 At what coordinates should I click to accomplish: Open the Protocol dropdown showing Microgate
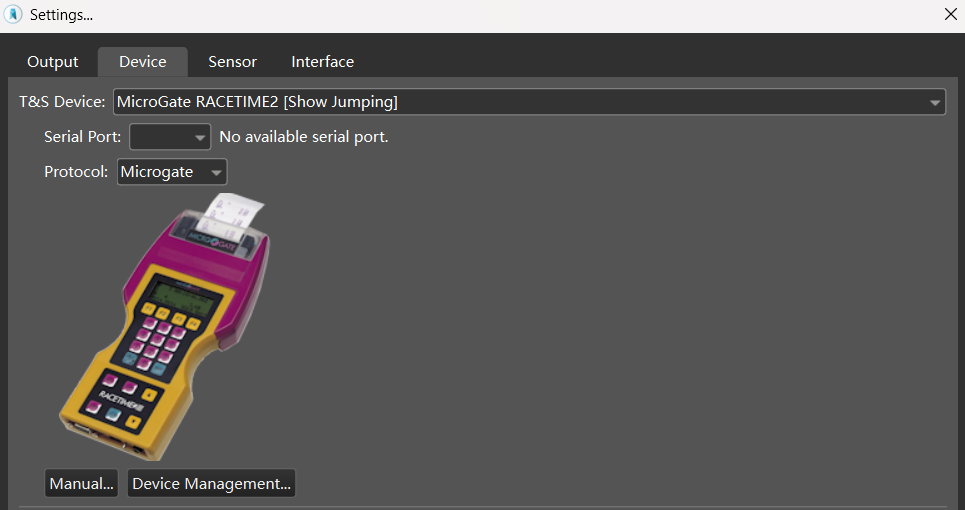pos(172,172)
